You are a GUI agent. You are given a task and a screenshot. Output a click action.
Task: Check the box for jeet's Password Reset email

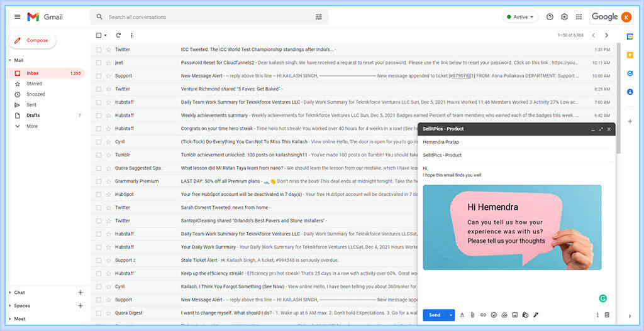(98, 63)
